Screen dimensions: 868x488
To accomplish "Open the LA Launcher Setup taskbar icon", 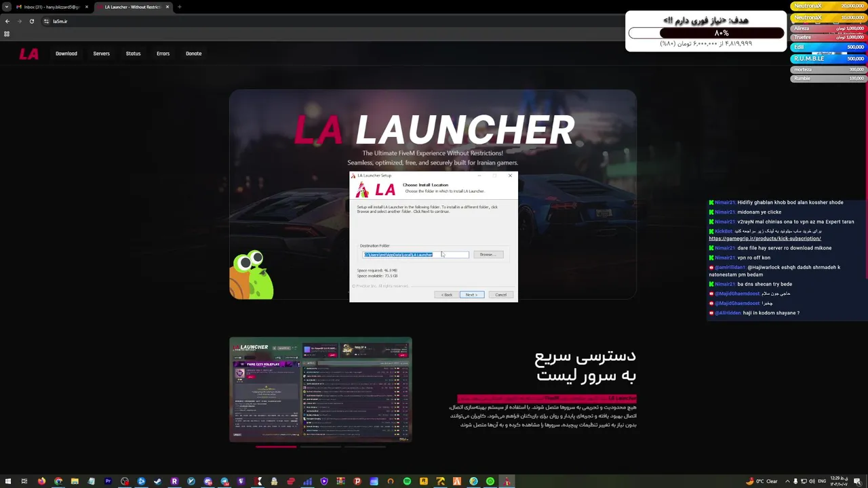I will pyautogui.click(x=507, y=481).
